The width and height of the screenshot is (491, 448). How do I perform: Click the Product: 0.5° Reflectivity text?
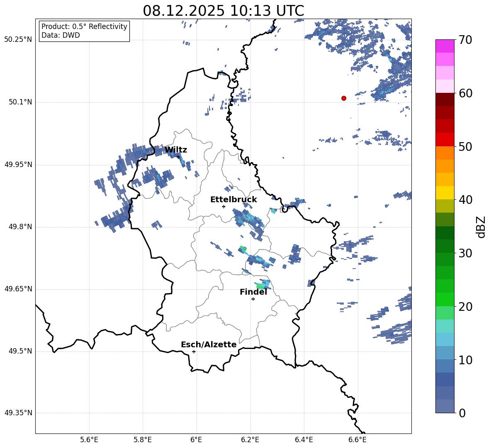[x=84, y=27]
